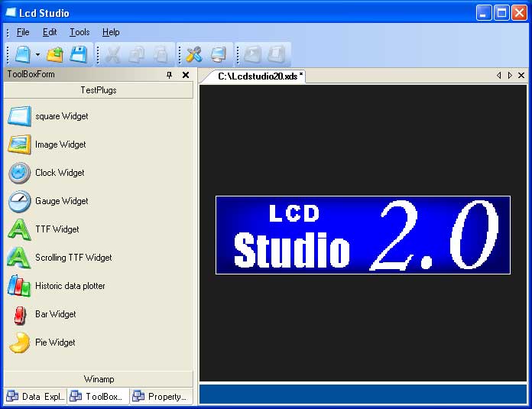The height and width of the screenshot is (409, 532).
Task: Click the 'Scrolling TTF Widget' label
Action: [x=73, y=258]
